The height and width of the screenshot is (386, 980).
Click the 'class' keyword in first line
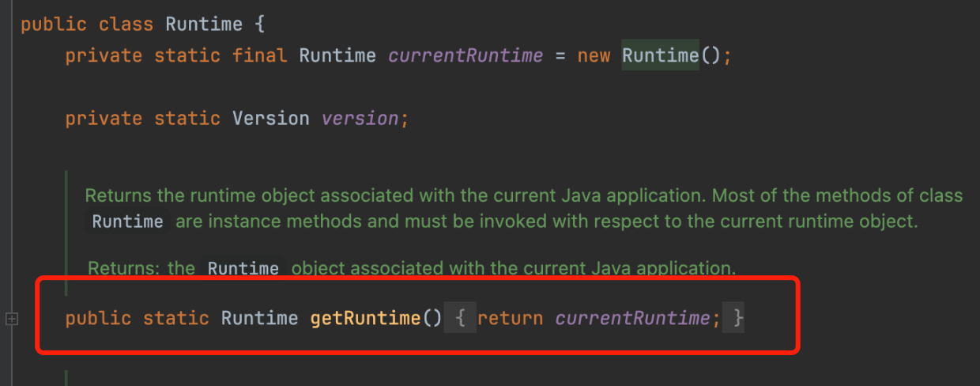126,24
